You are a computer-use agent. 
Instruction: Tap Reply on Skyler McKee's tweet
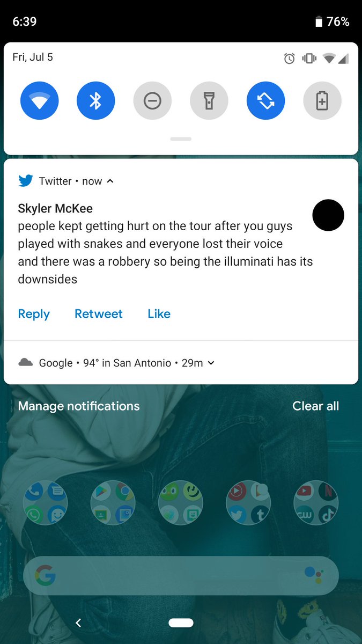[x=34, y=314]
